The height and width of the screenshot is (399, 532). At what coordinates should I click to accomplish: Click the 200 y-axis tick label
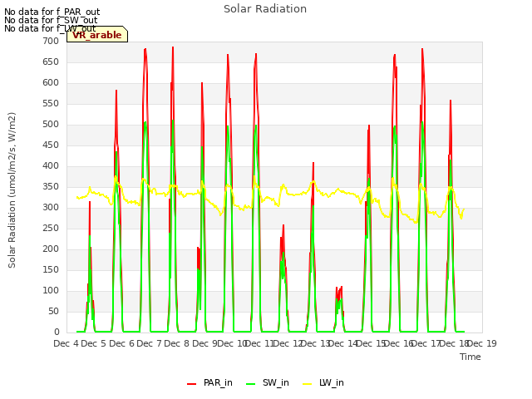[x=51, y=249]
